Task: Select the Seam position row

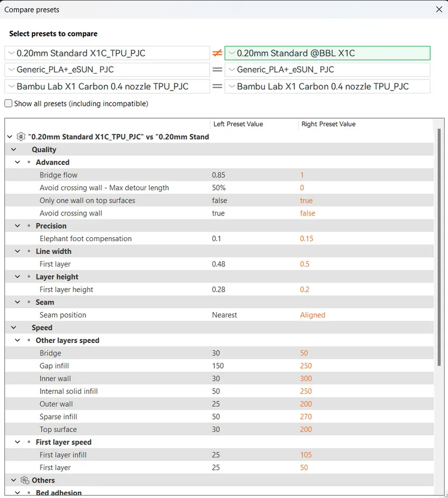Action: [x=220, y=314]
